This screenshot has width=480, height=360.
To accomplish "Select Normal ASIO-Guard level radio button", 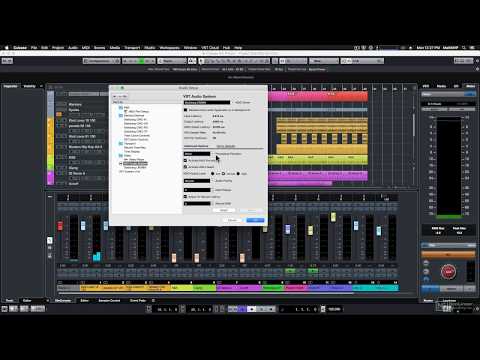I will (224, 174).
